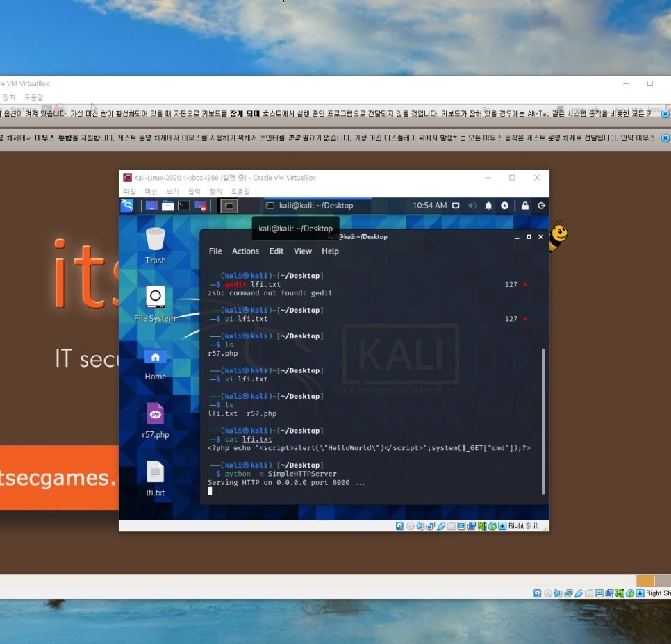The height and width of the screenshot is (644, 671).
Task: Click the hard disk activity icon in the inner VM status bar
Action: click(399, 526)
